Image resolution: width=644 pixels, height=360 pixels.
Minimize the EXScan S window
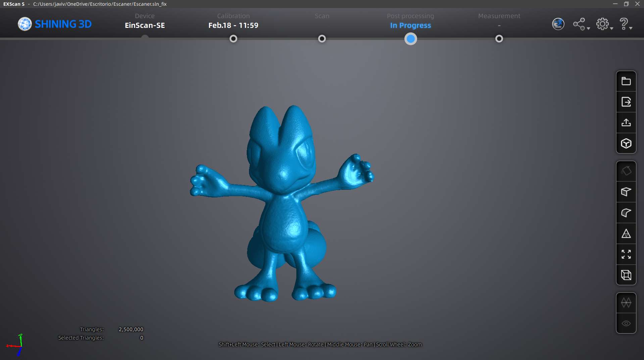click(615, 4)
